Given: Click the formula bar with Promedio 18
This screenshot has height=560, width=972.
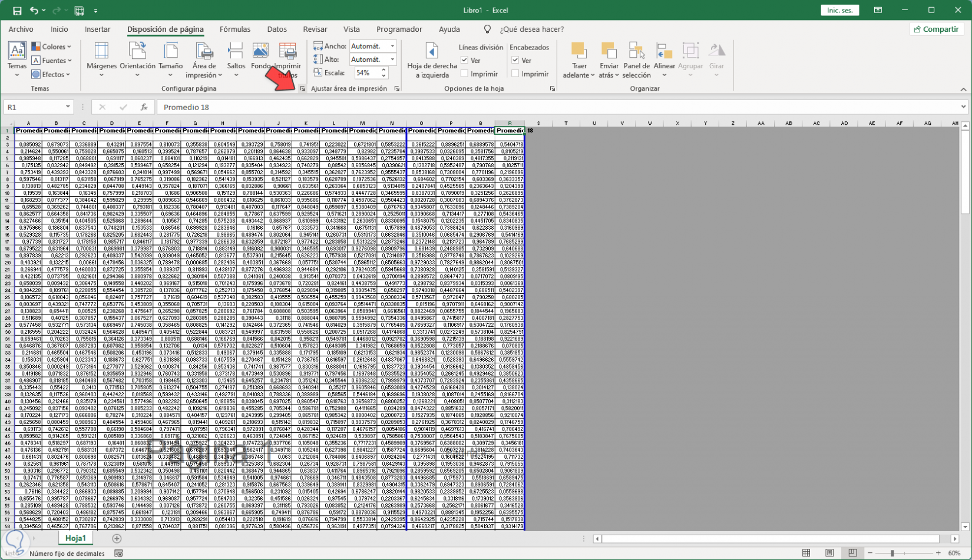Looking at the screenshot, I should pos(558,107).
